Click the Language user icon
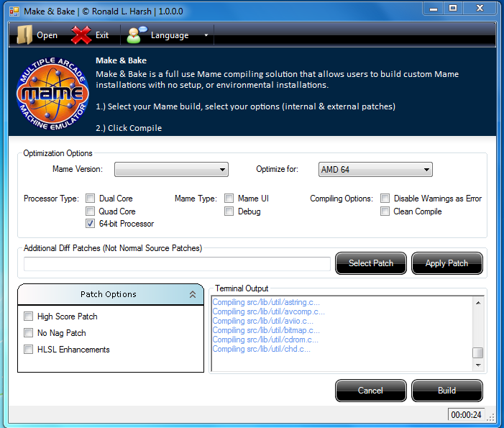504x428 pixels. coord(137,35)
